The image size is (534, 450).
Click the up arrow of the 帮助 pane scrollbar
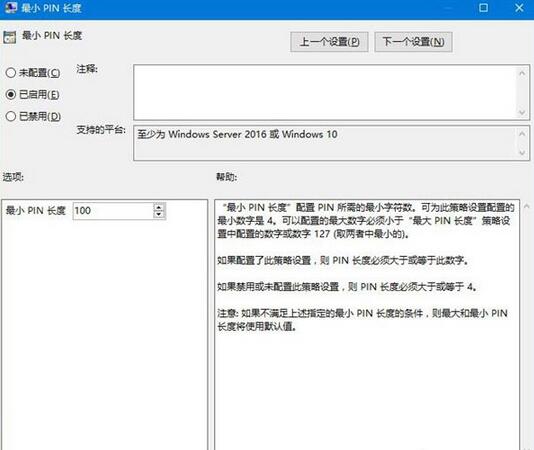[527, 206]
